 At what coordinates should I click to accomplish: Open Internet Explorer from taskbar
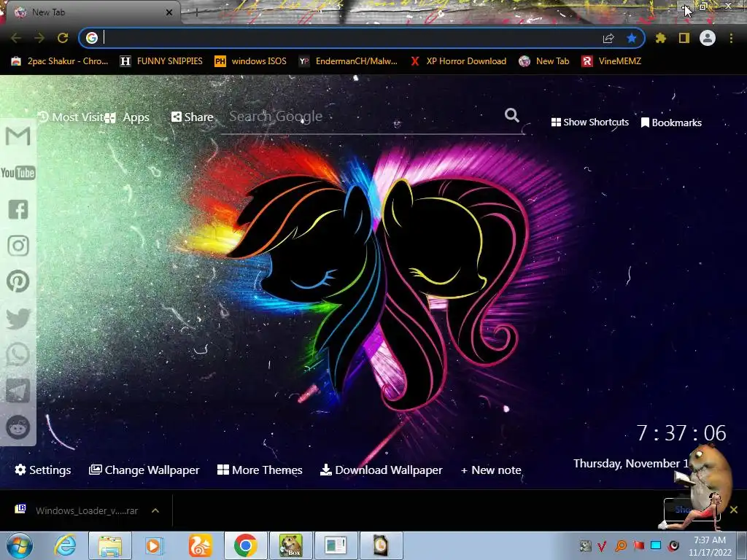pos(65,545)
